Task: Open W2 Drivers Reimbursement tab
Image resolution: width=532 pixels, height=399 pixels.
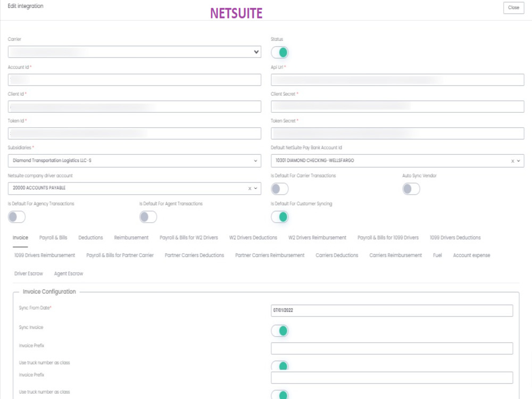Action: pyautogui.click(x=317, y=237)
